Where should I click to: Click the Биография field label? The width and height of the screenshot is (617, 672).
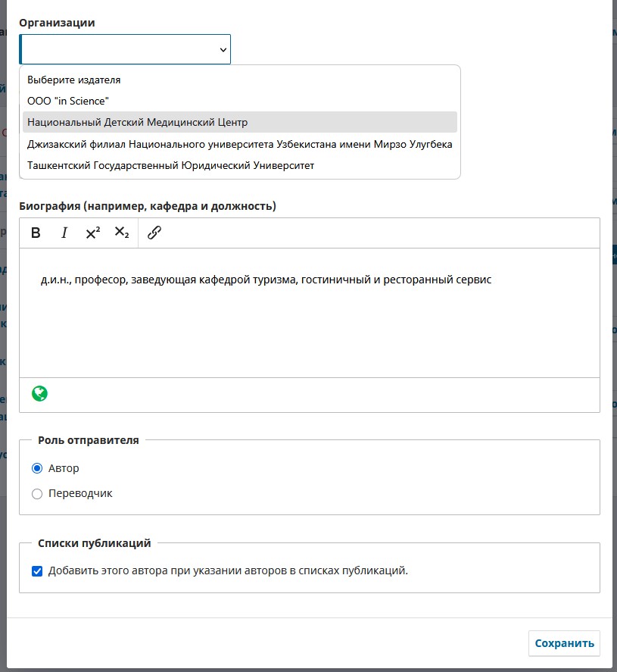coord(147,206)
